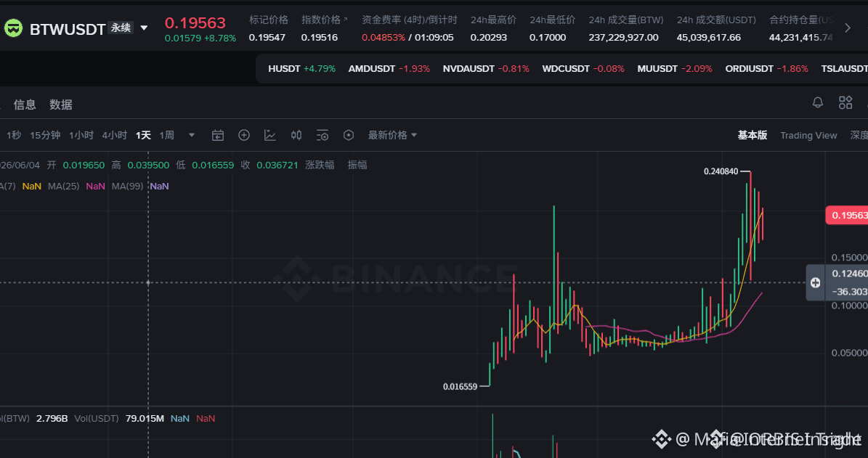
Task: Click the 永续 perpetual contract tag
Action: tap(121, 28)
